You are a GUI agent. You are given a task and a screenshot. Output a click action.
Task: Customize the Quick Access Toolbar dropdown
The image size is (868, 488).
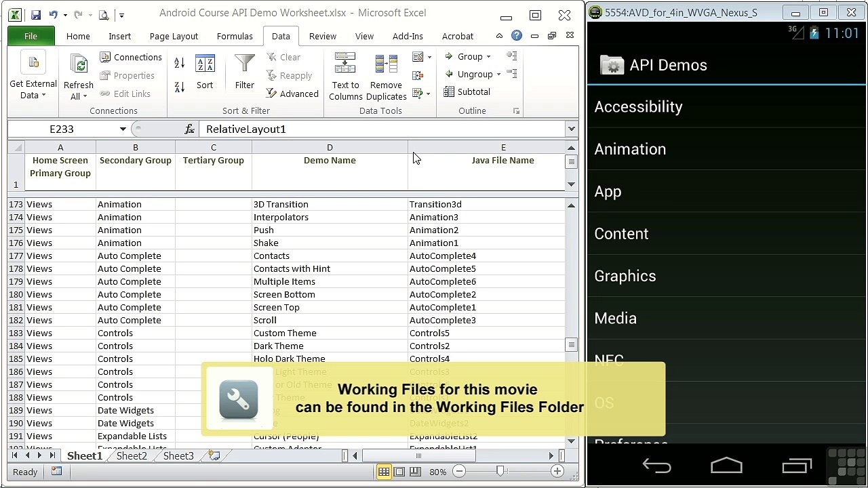click(x=121, y=15)
